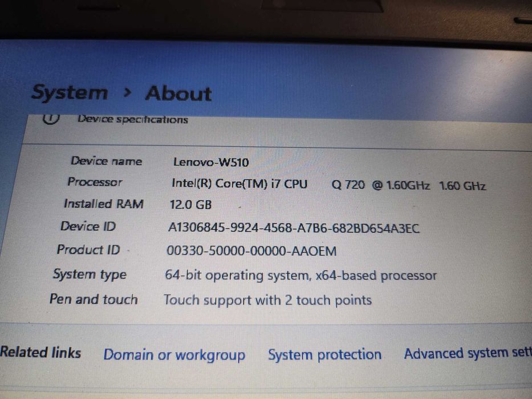
Task: Click the breadcrumb chevron between System and About
Action: [127, 92]
